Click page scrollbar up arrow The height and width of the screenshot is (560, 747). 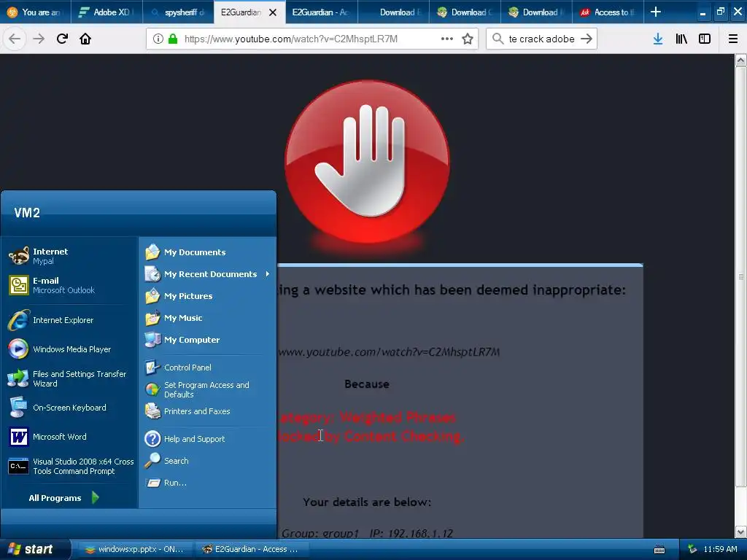click(741, 60)
